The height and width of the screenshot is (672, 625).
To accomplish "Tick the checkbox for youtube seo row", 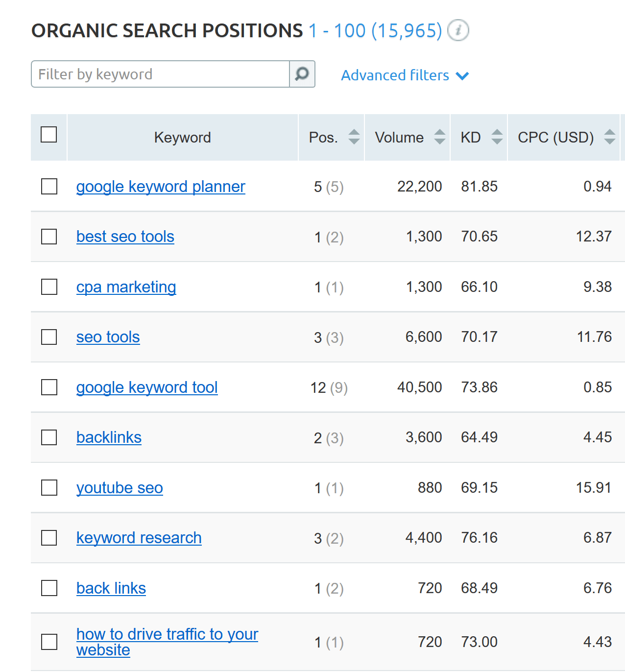I will click(49, 488).
